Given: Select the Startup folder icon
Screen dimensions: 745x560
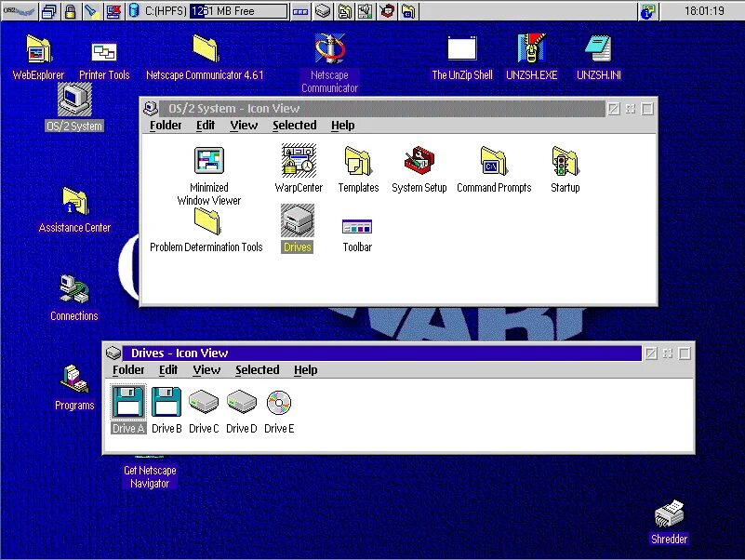Looking at the screenshot, I should click(565, 169).
